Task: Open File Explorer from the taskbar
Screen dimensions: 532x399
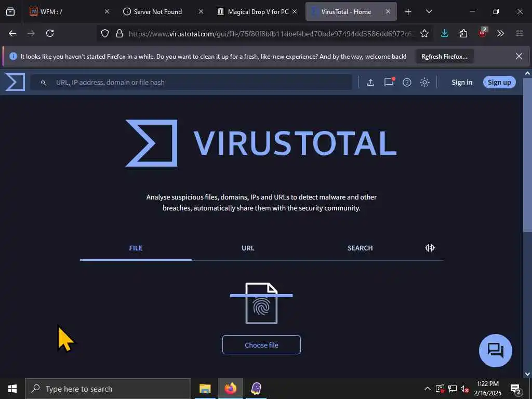Action: [205, 389]
